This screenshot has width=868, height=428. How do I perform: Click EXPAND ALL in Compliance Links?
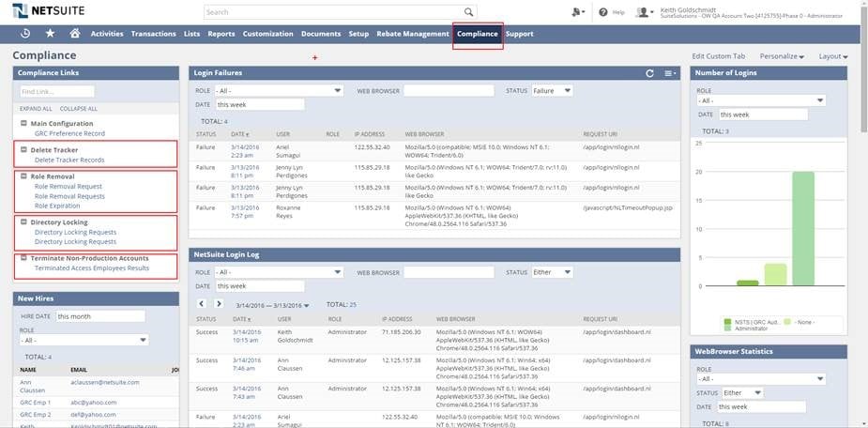click(36, 109)
